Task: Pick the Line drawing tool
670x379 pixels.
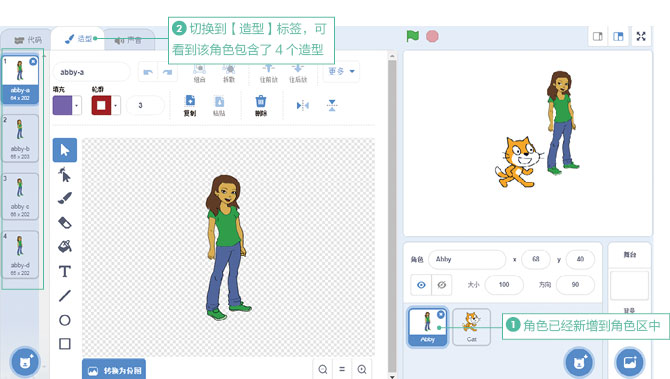Action: pos(65,296)
